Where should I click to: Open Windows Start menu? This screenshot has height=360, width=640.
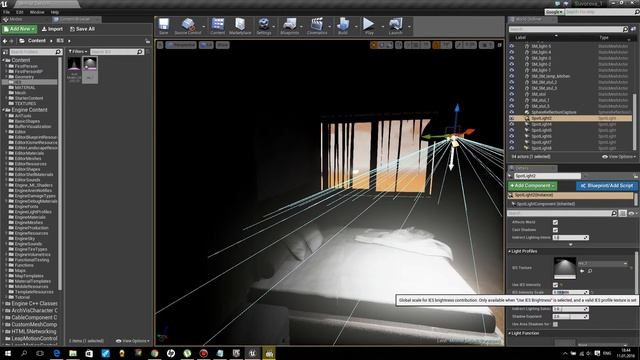click(7, 353)
